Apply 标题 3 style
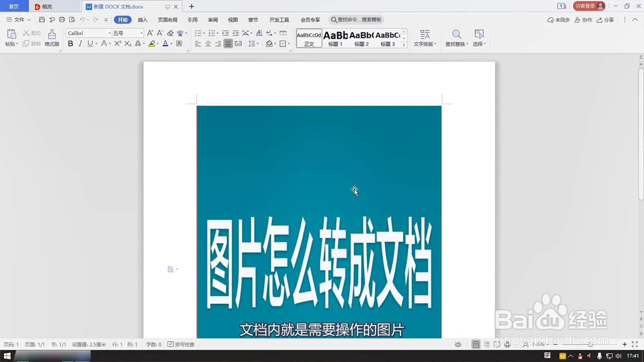 [x=388, y=38]
